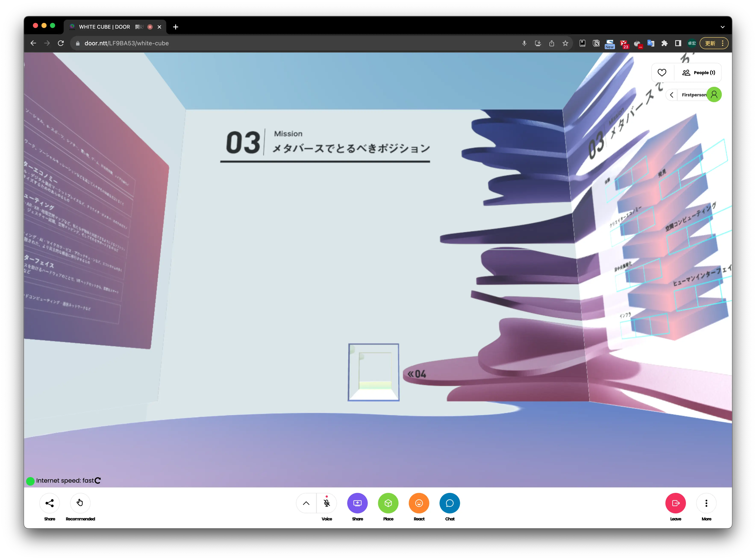Screen dimensions: 756x560
Task: Toggle the Voice microphone mute
Action: tap(327, 503)
